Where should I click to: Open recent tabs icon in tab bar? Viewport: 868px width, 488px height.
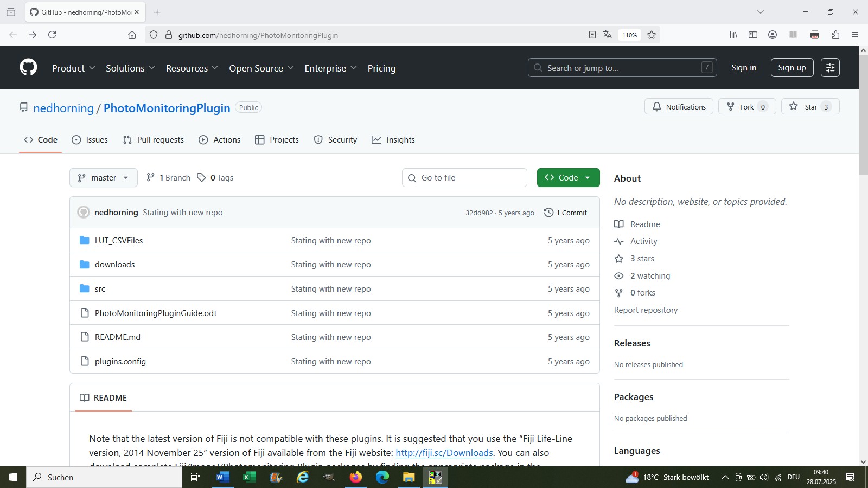(x=11, y=12)
